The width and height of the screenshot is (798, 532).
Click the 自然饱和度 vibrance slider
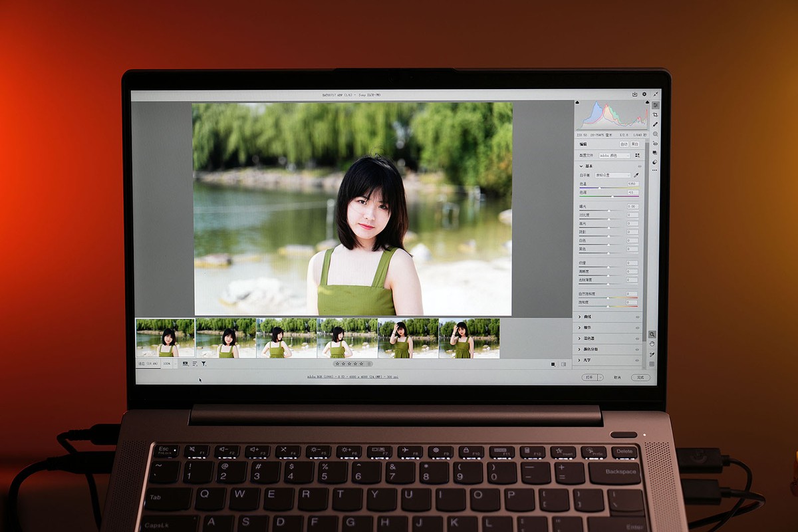(x=608, y=298)
